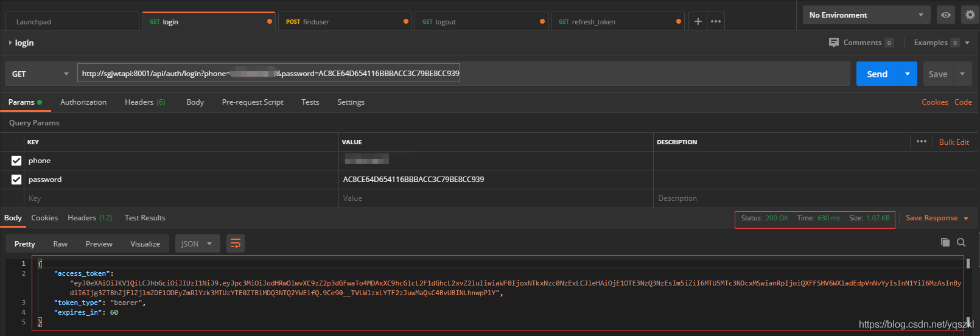
Task: Open the Authorization tab
Action: 83,102
